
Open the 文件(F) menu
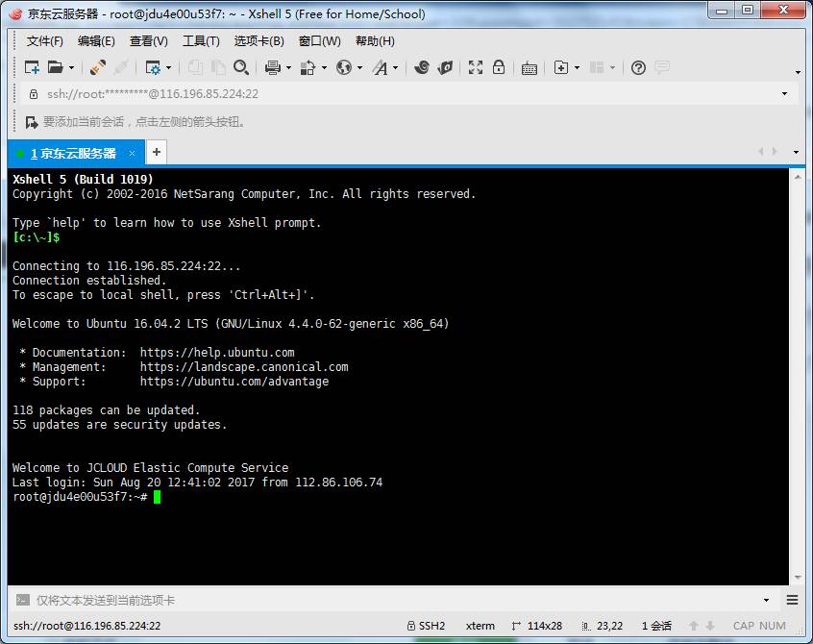pyautogui.click(x=44, y=41)
